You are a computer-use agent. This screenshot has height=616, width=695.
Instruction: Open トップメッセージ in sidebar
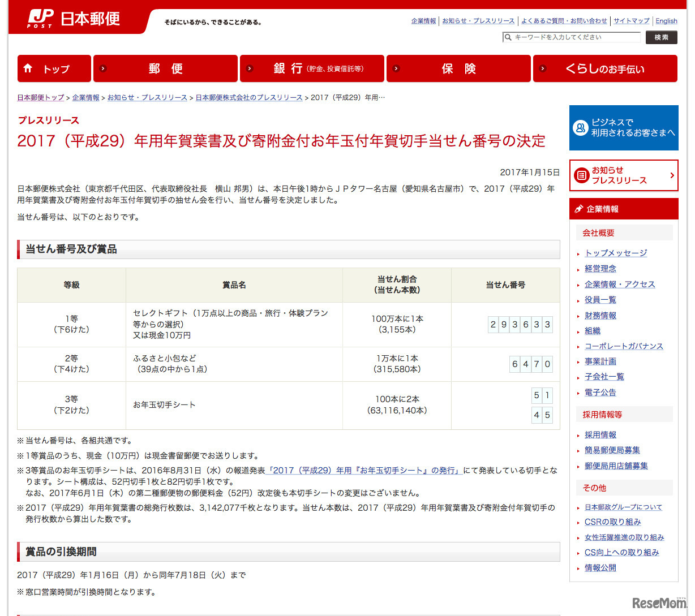point(616,253)
